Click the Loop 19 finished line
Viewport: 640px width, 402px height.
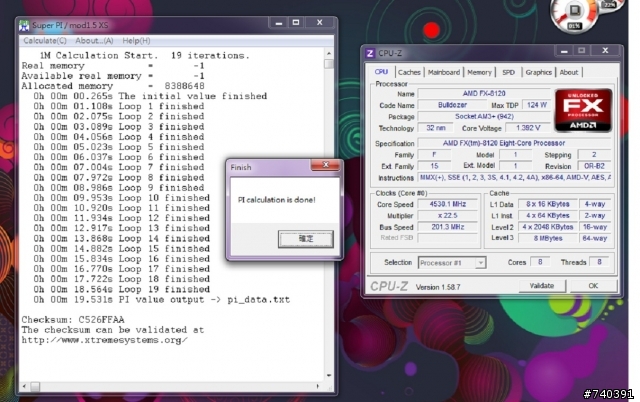pyautogui.click(x=122, y=289)
